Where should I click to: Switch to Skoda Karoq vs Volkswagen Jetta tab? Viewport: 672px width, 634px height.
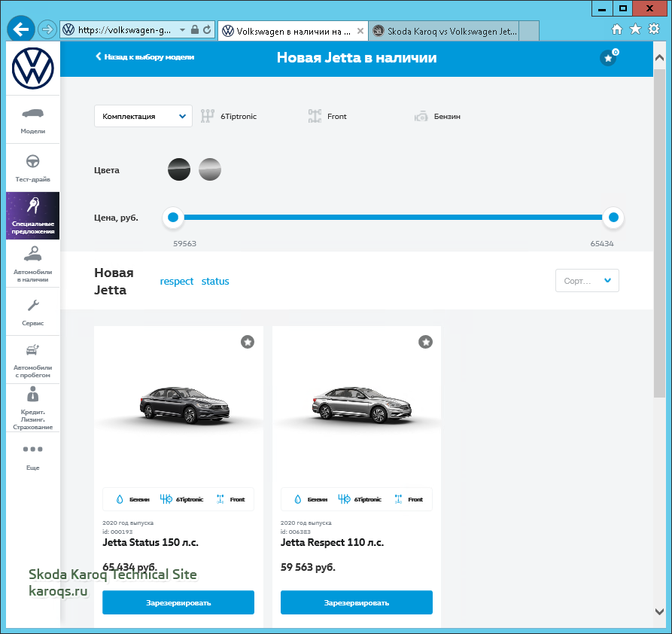(443, 31)
